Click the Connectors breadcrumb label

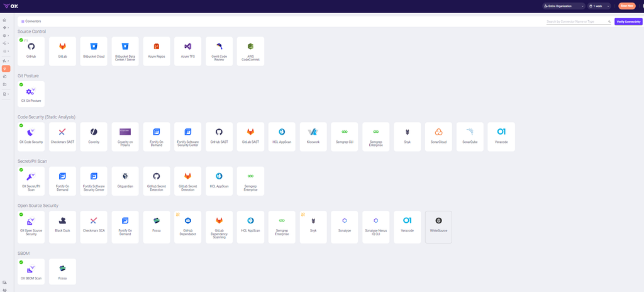(33, 21)
